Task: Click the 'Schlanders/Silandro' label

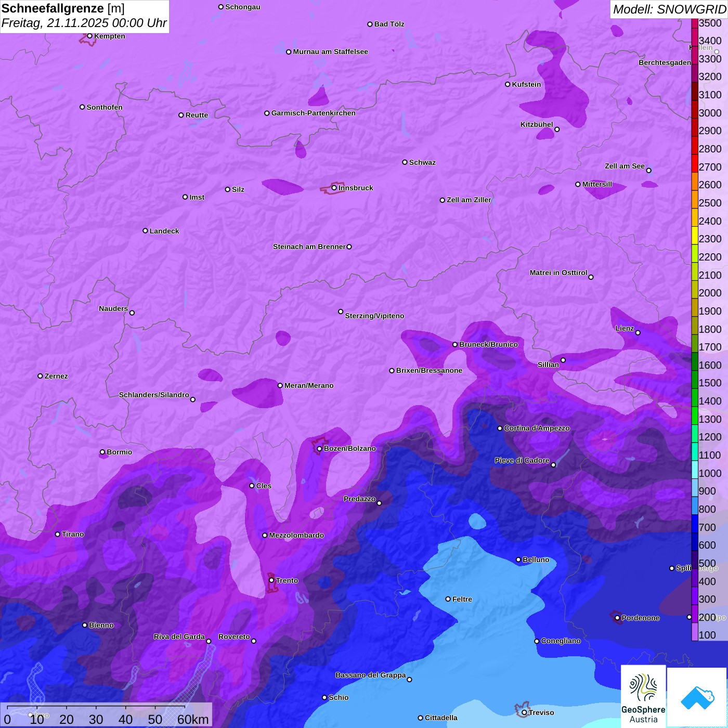Action: pos(154,395)
